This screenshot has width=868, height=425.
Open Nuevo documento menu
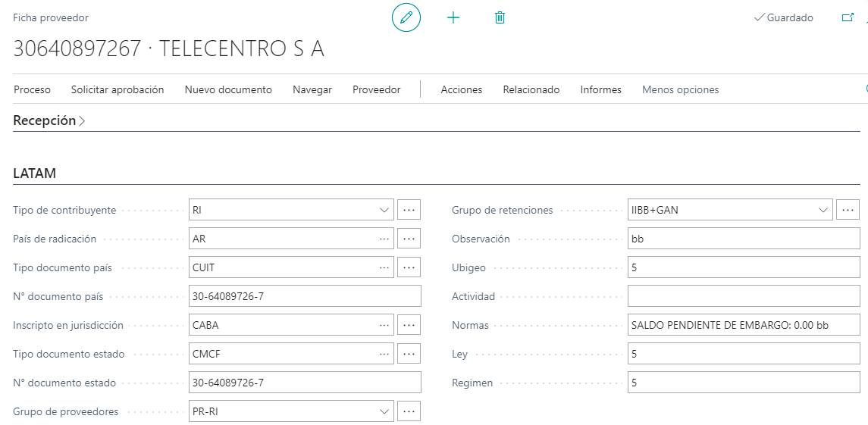tap(228, 89)
